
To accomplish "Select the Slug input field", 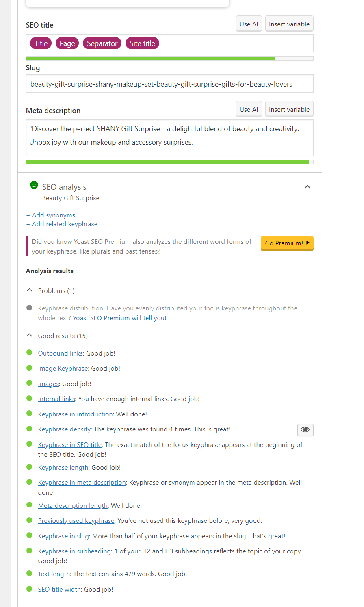I will pyautogui.click(x=169, y=84).
